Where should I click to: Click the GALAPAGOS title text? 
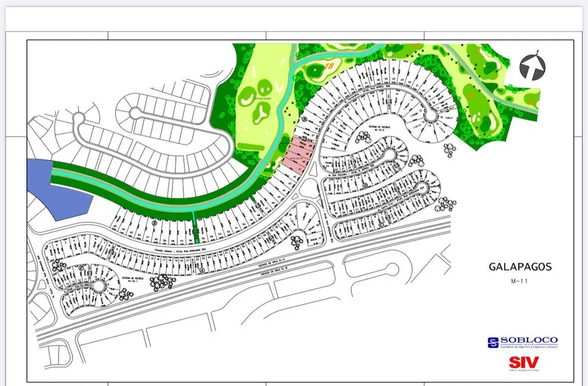pos(520,267)
